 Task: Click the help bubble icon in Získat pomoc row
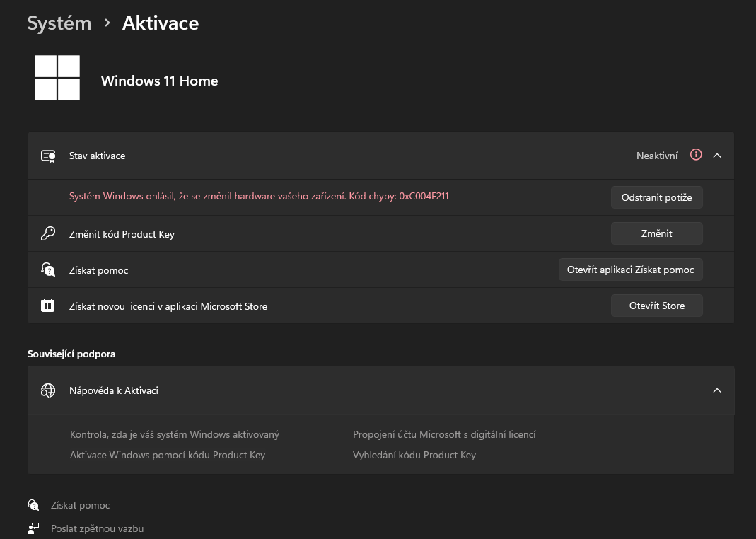point(48,269)
